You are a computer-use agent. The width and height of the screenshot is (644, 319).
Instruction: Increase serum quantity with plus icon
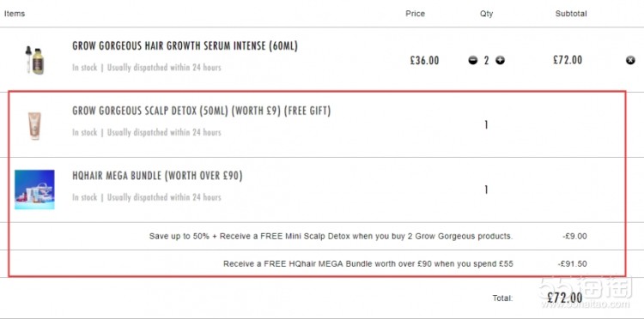coord(500,61)
